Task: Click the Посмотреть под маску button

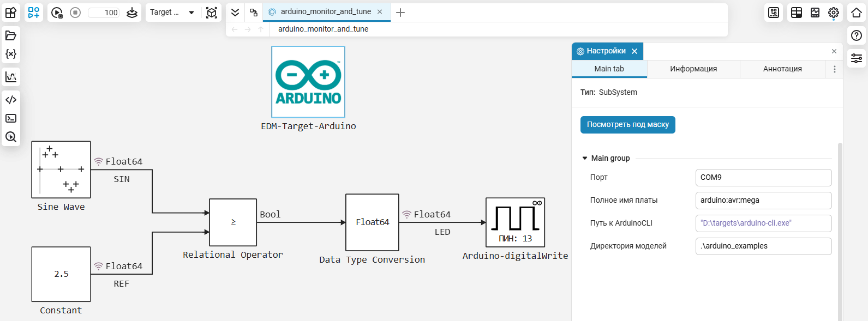Action: (627, 125)
